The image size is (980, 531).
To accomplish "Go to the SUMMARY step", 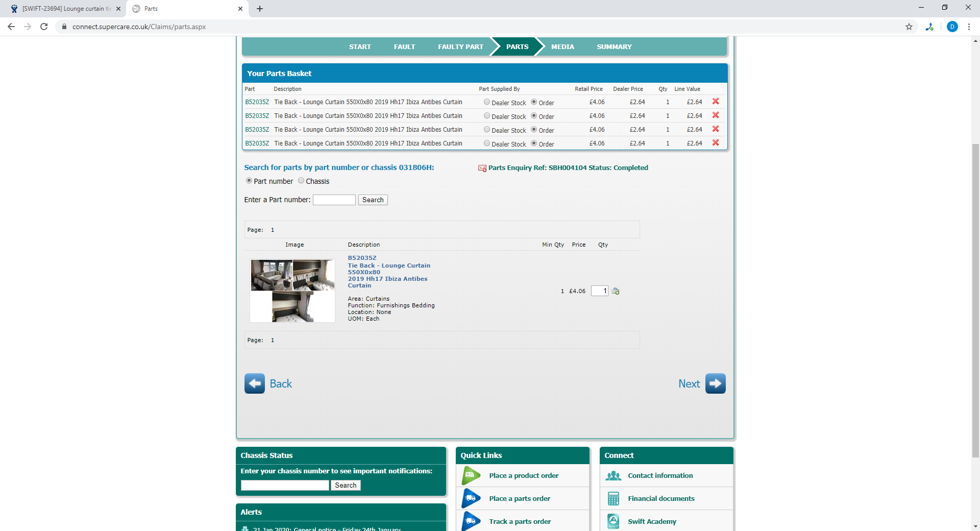I will [x=614, y=46].
